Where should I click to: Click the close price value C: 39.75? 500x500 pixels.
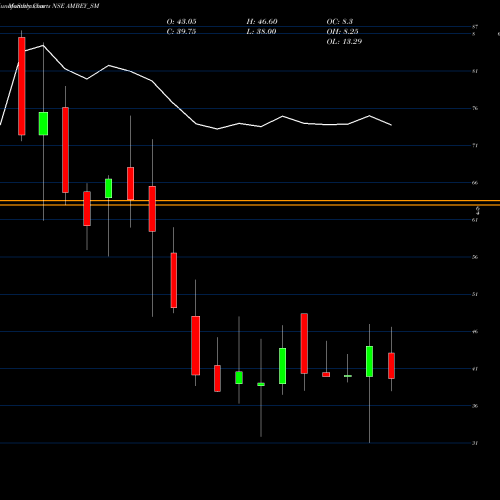tap(181, 32)
